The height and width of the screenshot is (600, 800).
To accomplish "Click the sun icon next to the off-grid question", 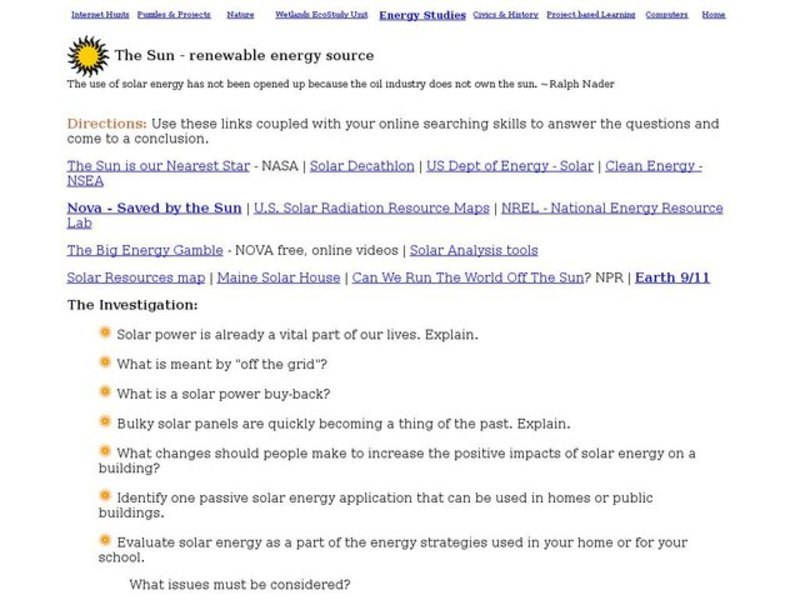I will 103,365.
